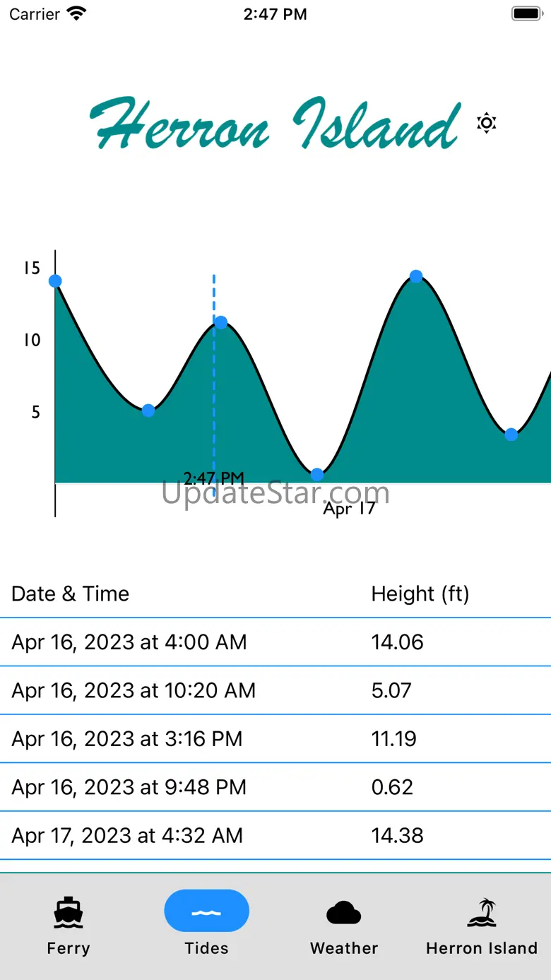Select the Apr 16 4:00 AM row

pos(275,642)
